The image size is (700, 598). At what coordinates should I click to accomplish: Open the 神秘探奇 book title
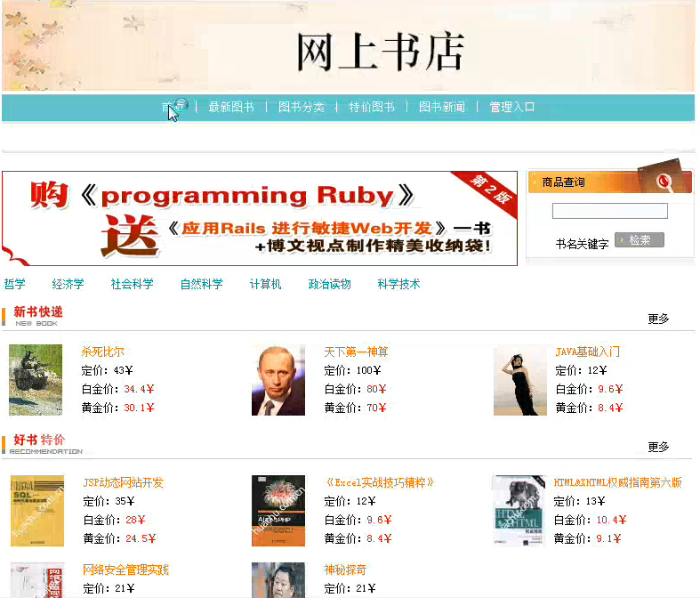345,570
